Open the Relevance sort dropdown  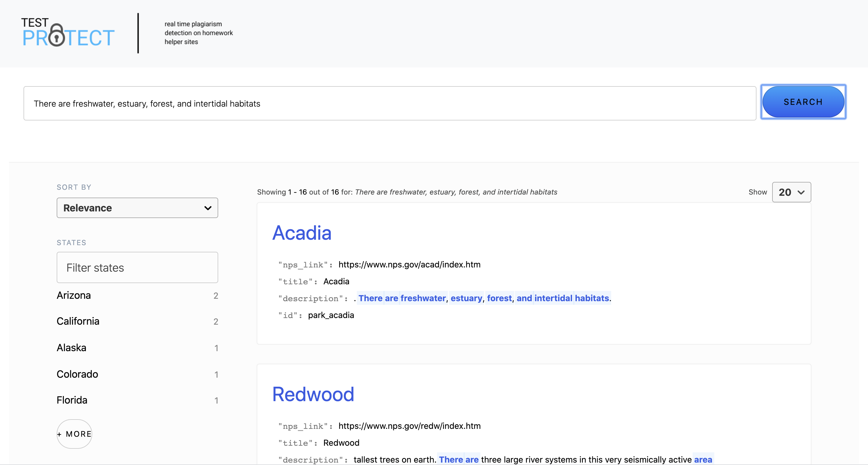[x=137, y=208]
